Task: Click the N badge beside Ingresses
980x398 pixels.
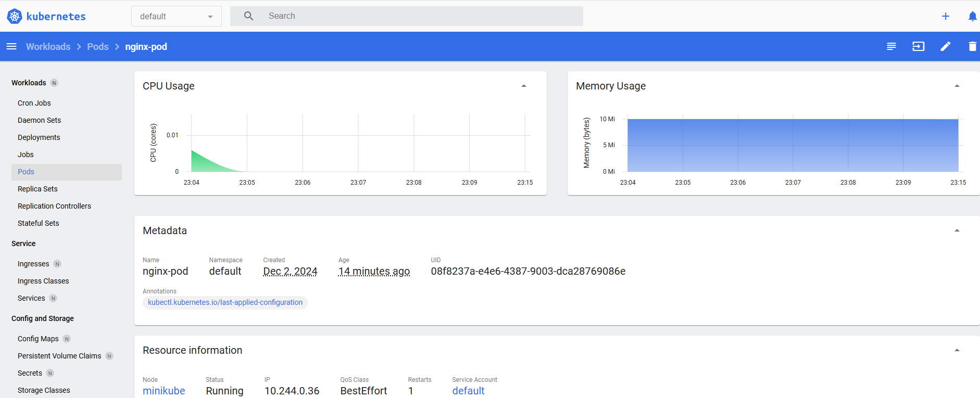Action: tap(57, 264)
